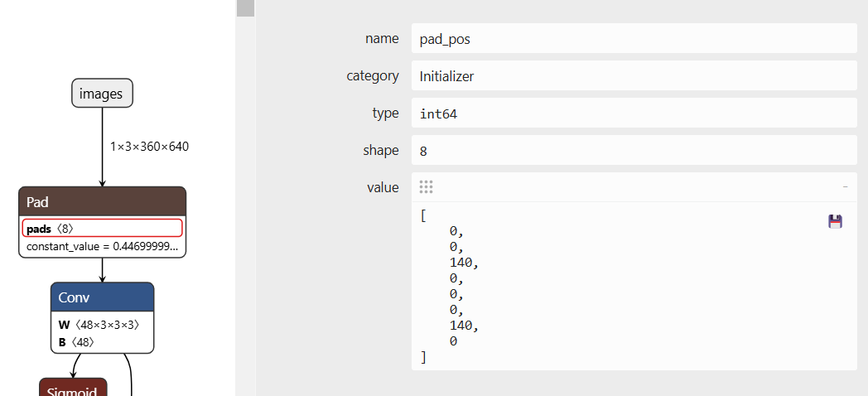
Task: Select the Sigmoid node
Action: pyautogui.click(x=73, y=388)
